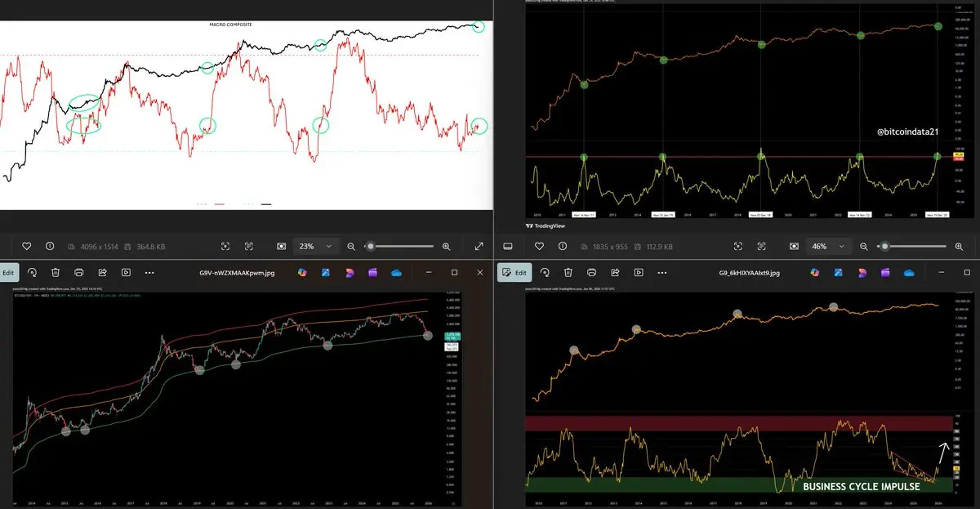Open file info in the 112.9 KB window
Viewport: 980px width, 509px height.
561,246
